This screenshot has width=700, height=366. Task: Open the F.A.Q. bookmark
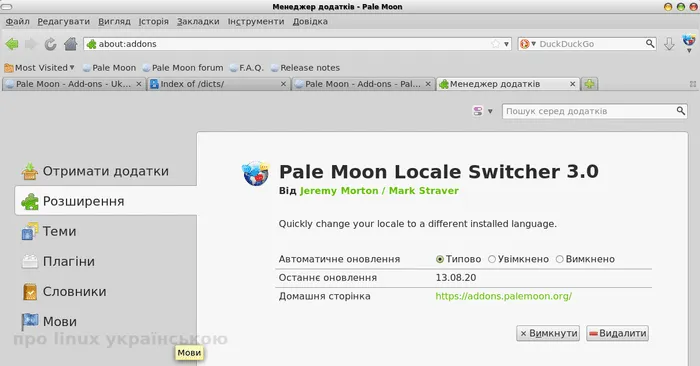tap(246, 67)
